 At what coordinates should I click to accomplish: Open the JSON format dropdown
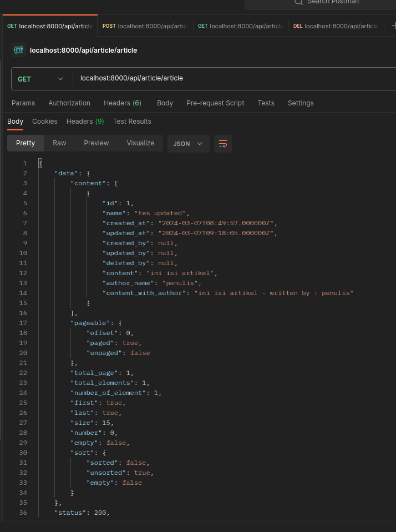pyautogui.click(x=188, y=144)
